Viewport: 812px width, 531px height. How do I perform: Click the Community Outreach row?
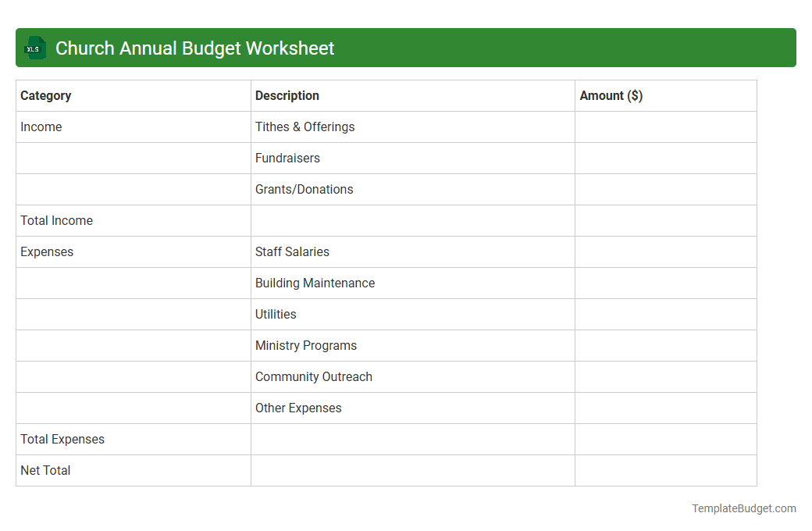pos(313,376)
